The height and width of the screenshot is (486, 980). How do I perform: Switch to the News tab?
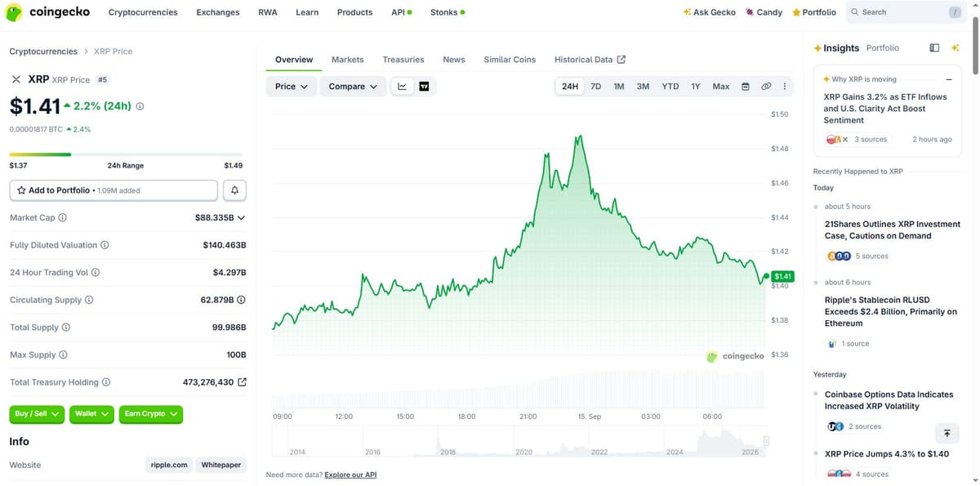(x=454, y=60)
